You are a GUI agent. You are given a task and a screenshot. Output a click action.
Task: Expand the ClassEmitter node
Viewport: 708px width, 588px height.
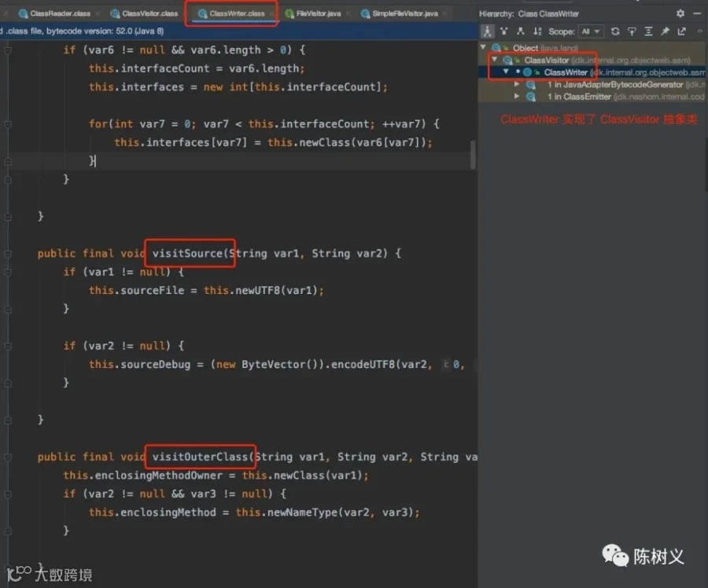point(517,96)
